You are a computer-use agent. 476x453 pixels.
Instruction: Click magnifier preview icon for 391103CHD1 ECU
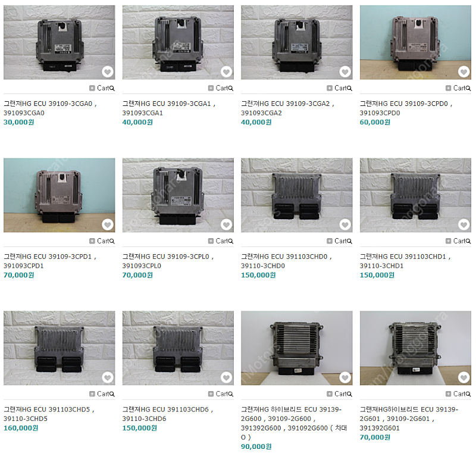click(468, 241)
